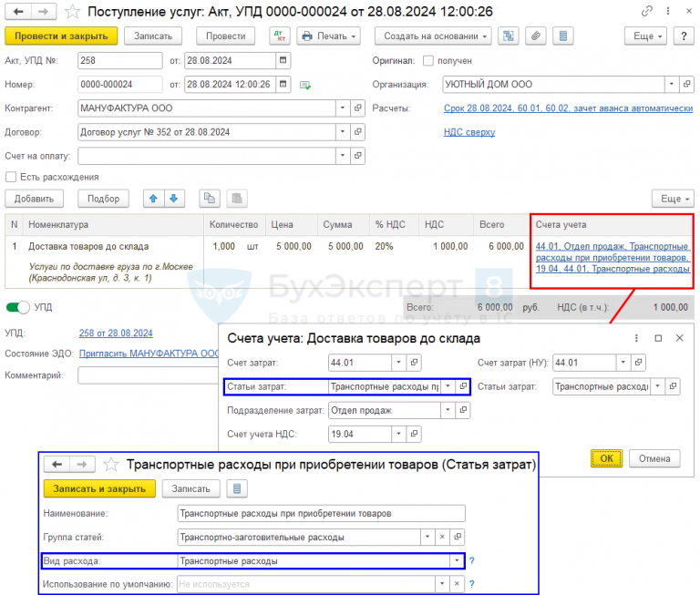Screen dimensions: 700x595
Task: Open Организация УЮТНЫЙ ДОМ card icon
Action: tap(686, 84)
